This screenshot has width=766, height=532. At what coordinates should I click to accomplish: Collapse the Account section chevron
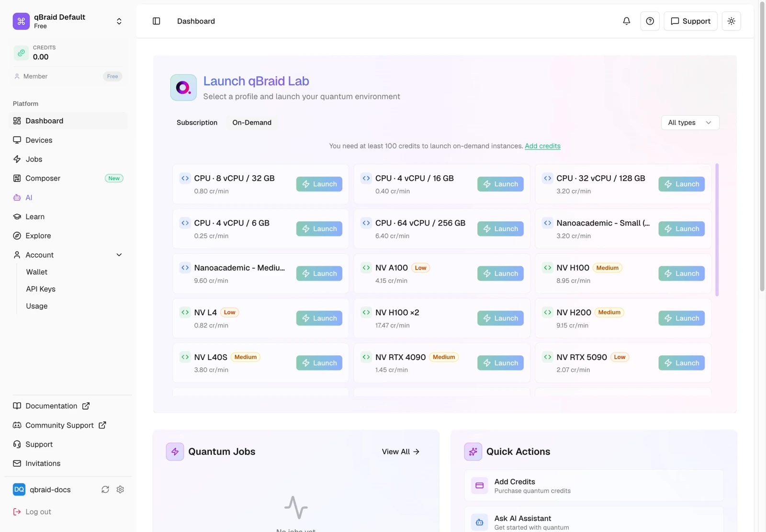[x=119, y=255]
